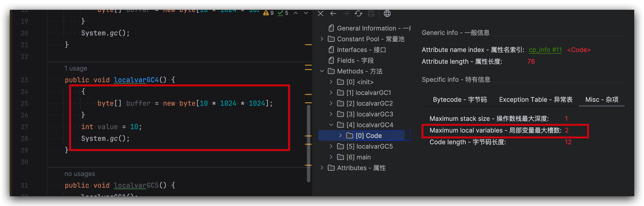Click the back arrow navigation icon
This screenshot has height=206, width=644.
click(x=333, y=13)
